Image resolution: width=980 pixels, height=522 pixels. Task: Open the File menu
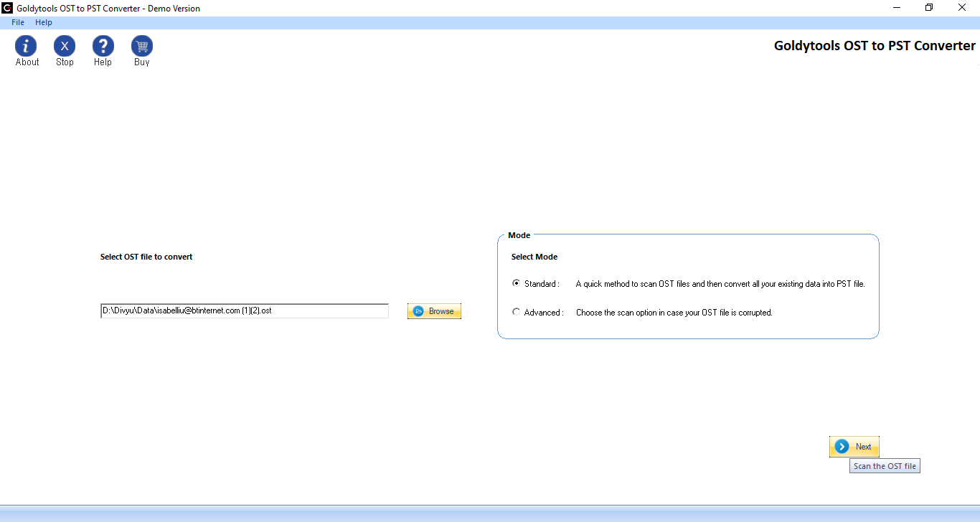pos(17,22)
